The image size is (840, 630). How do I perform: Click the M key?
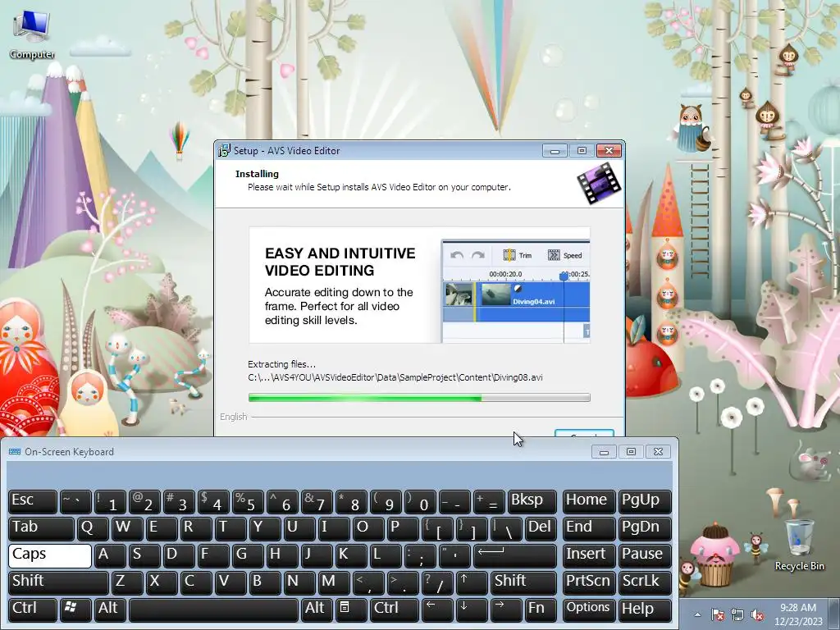334,582
